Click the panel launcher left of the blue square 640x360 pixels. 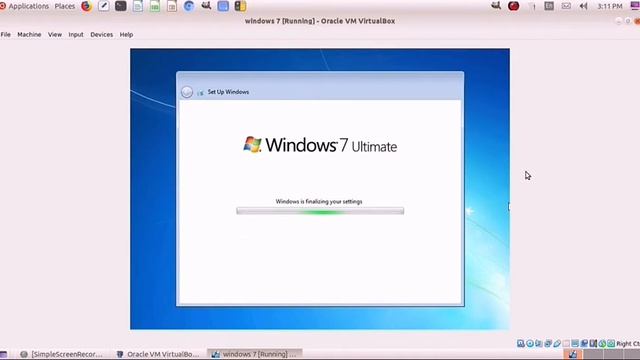(x=206, y=6)
